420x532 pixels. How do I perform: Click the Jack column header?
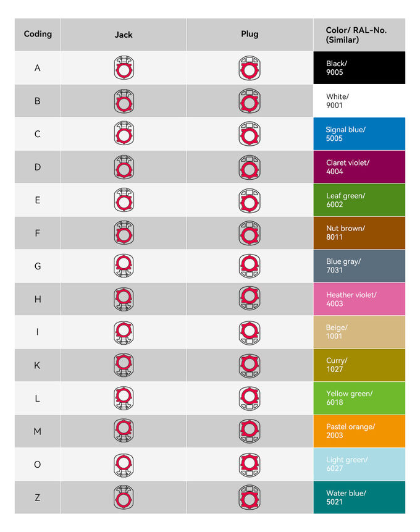124,35
